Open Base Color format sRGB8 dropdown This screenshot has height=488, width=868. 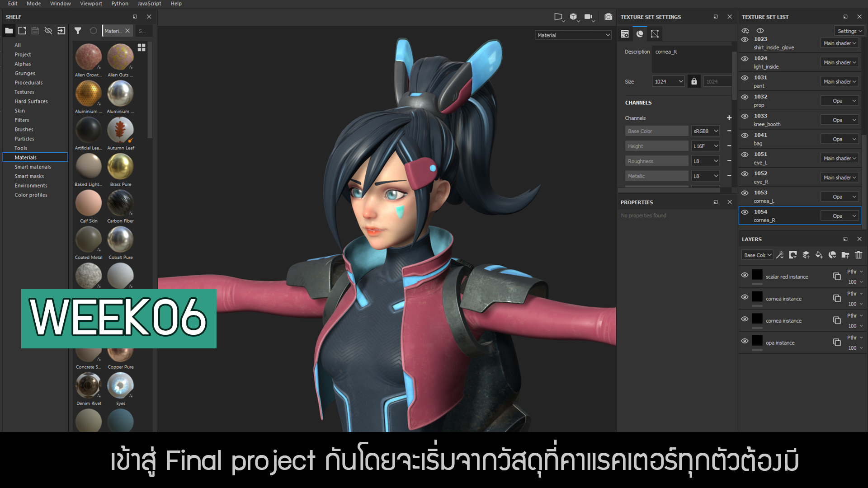[705, 131]
